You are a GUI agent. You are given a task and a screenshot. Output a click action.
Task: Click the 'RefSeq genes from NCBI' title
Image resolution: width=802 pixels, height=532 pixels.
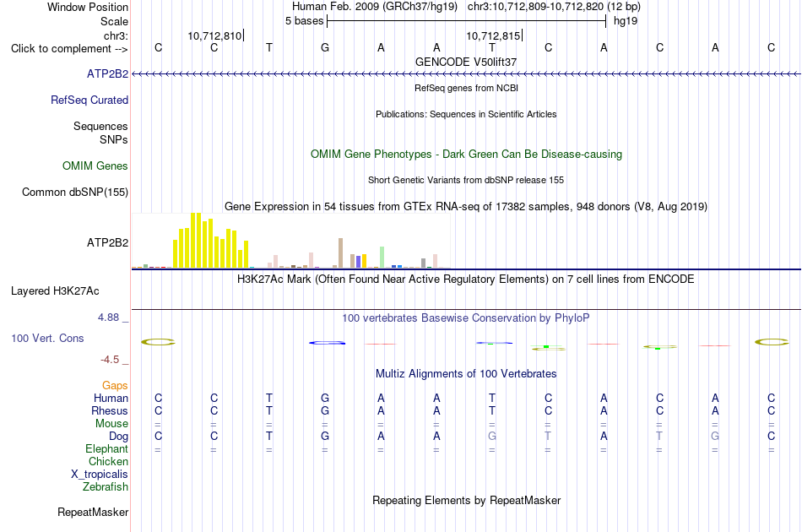(467, 88)
